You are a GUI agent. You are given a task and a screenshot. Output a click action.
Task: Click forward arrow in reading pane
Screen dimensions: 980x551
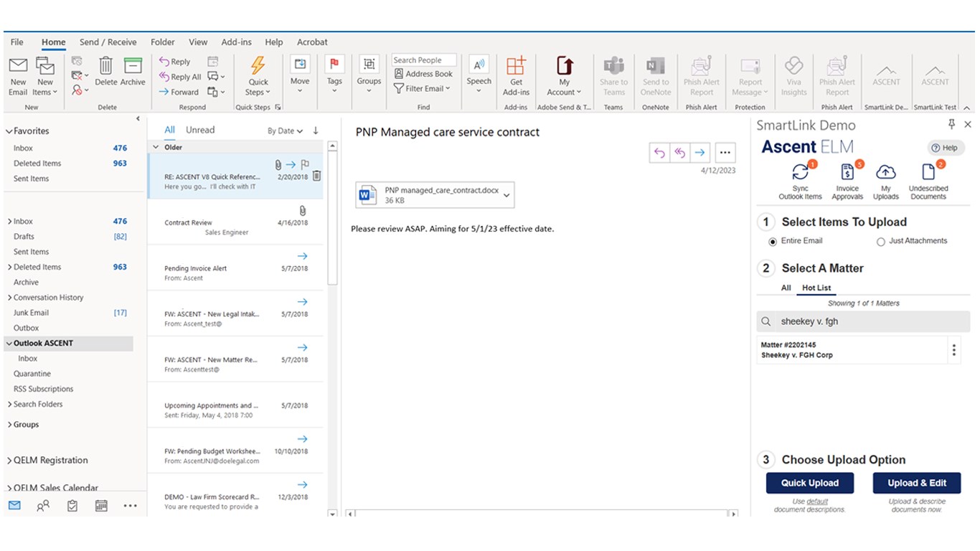coord(700,152)
